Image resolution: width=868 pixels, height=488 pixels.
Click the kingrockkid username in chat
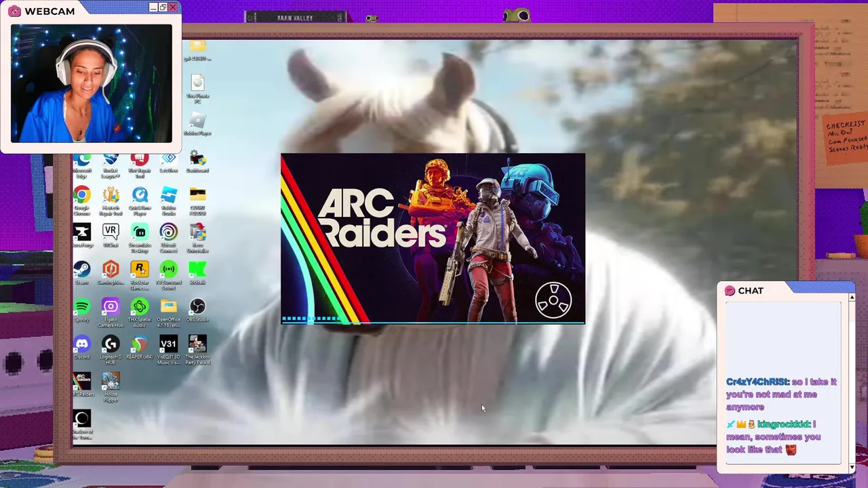pos(783,424)
